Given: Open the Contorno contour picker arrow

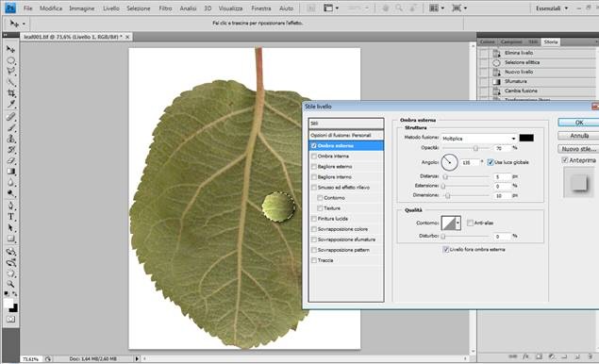Looking at the screenshot, I should (458, 223).
